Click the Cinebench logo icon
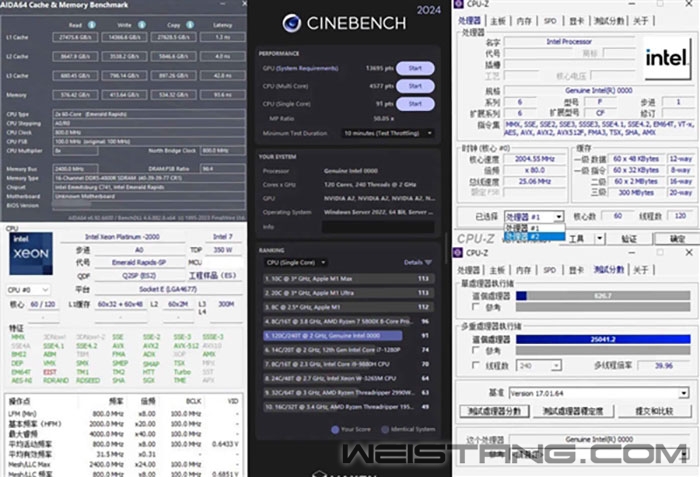 coord(292,23)
